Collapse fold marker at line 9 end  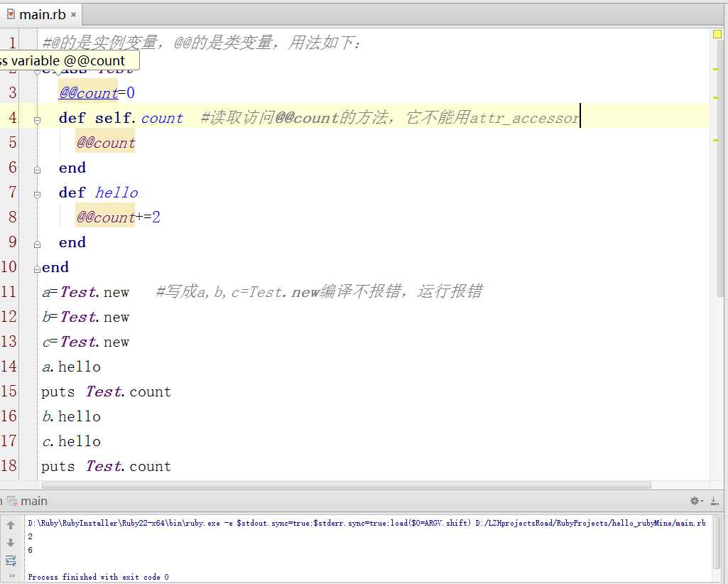coord(37,244)
